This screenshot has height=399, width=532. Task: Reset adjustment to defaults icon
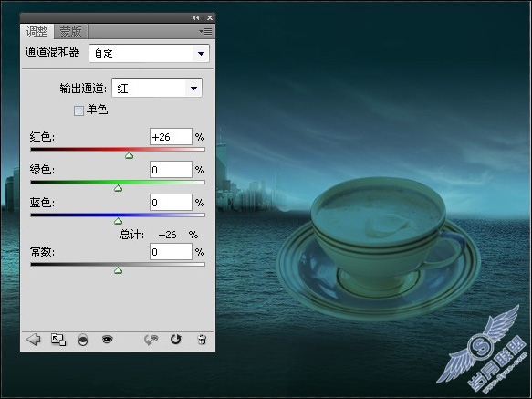176,340
